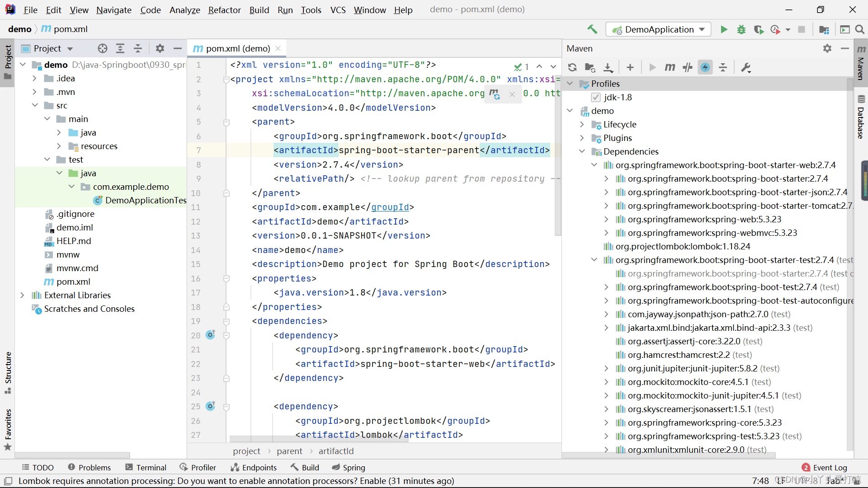Expand External Libraries in Project tree
868x488 pixels.
[x=22, y=295]
